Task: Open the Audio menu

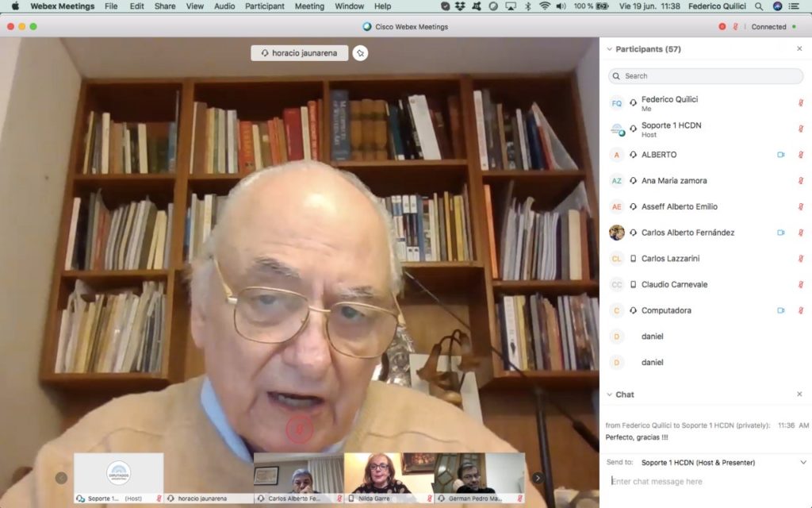Action: [224, 6]
